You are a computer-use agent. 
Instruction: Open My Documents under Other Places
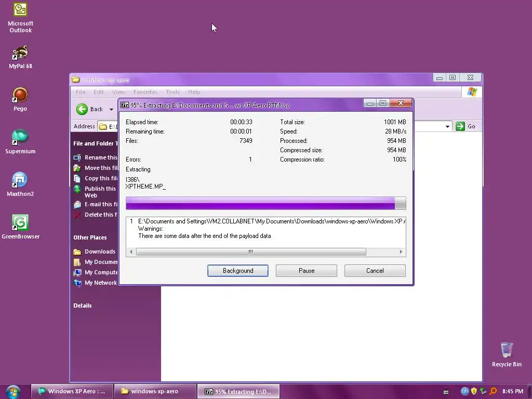96,262
